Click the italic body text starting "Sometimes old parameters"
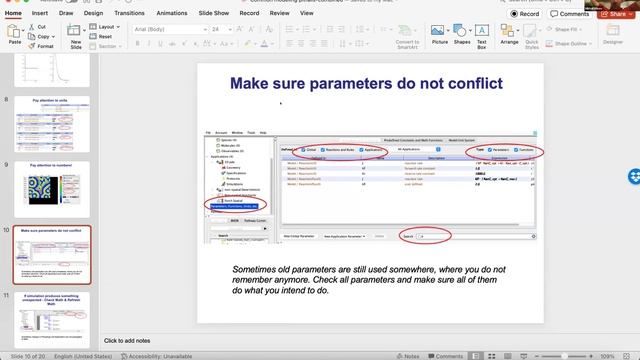 (369, 280)
